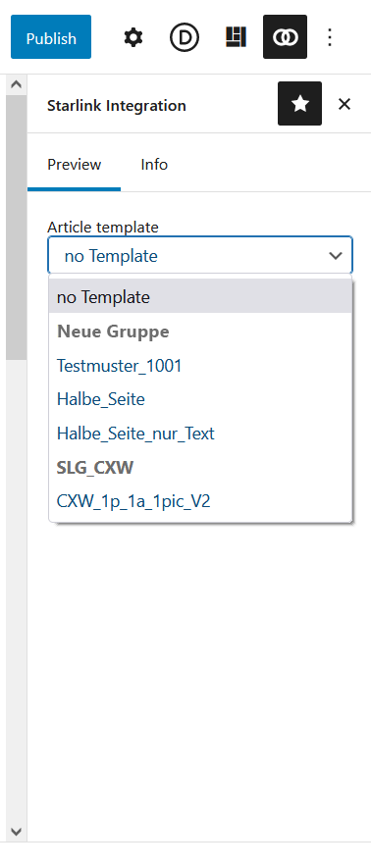
Task: Click the Publish button
Action: pos(51,36)
